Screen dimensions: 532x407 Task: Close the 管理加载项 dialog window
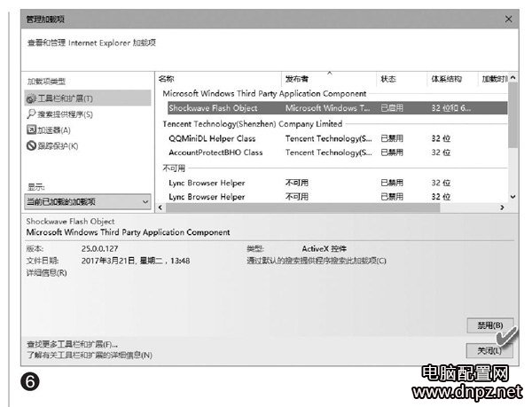(508, 19)
